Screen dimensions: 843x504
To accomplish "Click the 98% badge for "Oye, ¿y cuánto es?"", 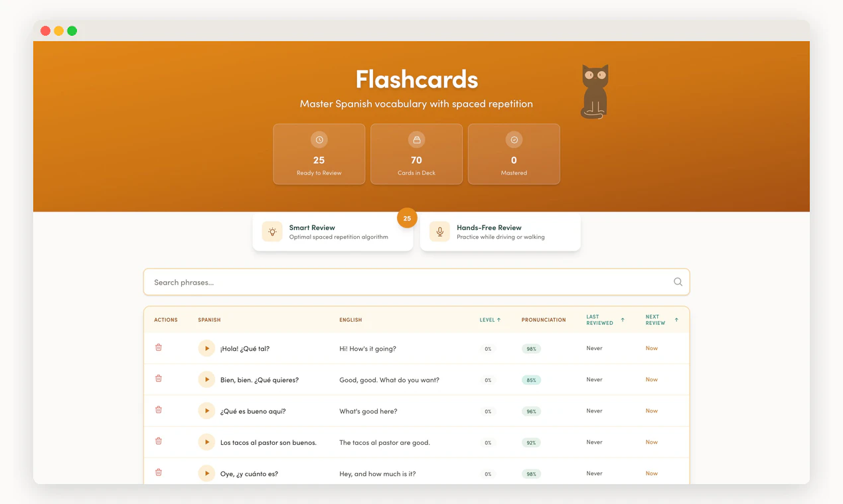I will point(531,474).
